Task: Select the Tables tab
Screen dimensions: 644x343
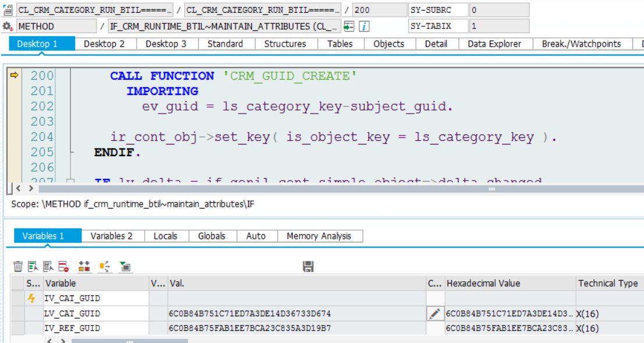Action: coord(340,44)
